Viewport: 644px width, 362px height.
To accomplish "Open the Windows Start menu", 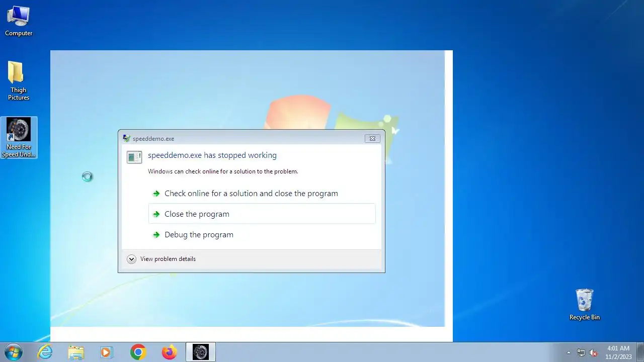I will [x=13, y=352].
